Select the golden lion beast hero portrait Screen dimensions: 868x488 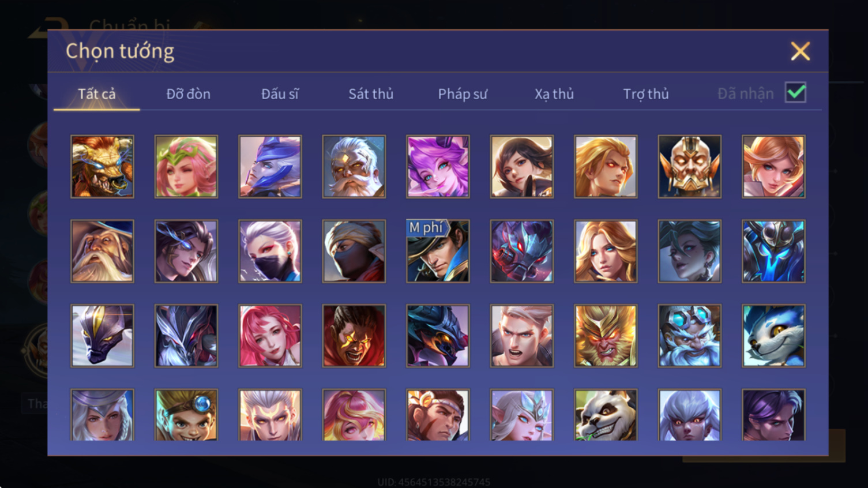pos(102,167)
